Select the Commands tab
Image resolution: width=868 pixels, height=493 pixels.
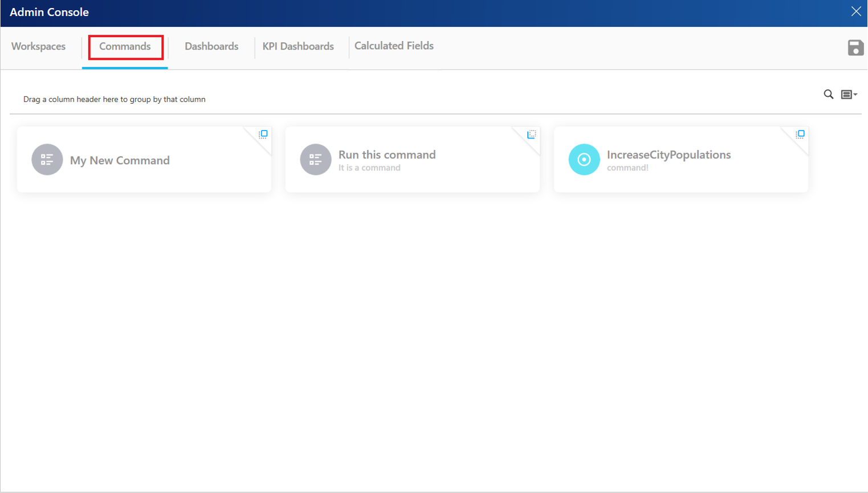click(125, 46)
